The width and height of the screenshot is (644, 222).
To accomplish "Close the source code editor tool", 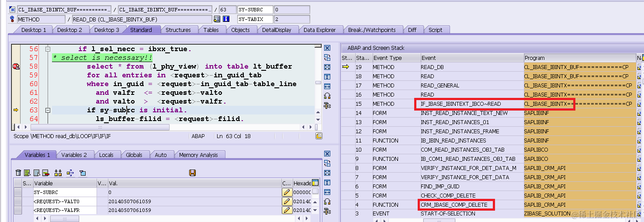I will coord(327,48).
